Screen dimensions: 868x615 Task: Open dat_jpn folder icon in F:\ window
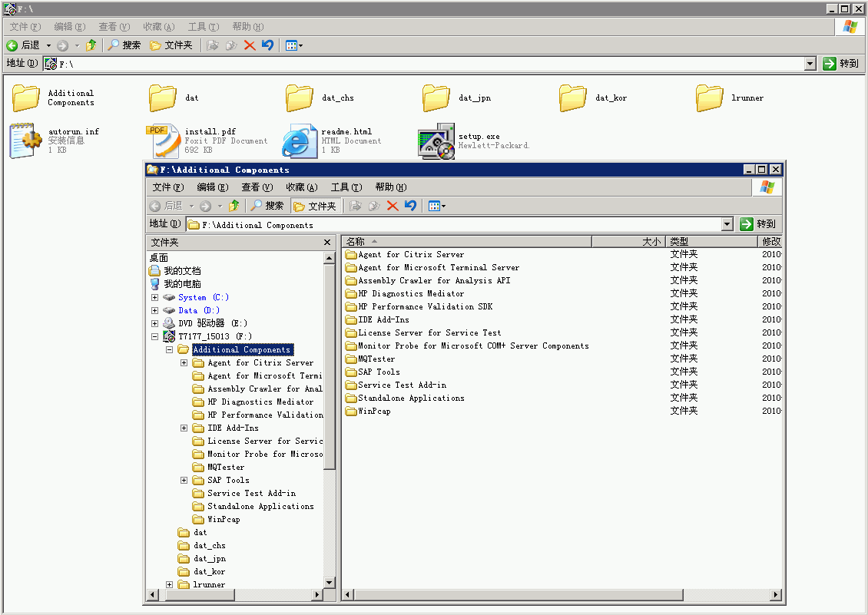coord(436,98)
